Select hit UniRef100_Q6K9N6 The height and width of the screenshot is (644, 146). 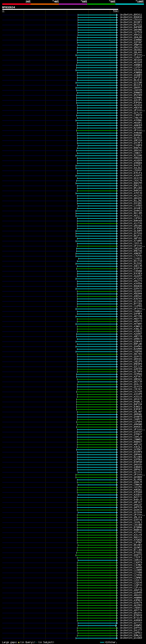(131, 30)
